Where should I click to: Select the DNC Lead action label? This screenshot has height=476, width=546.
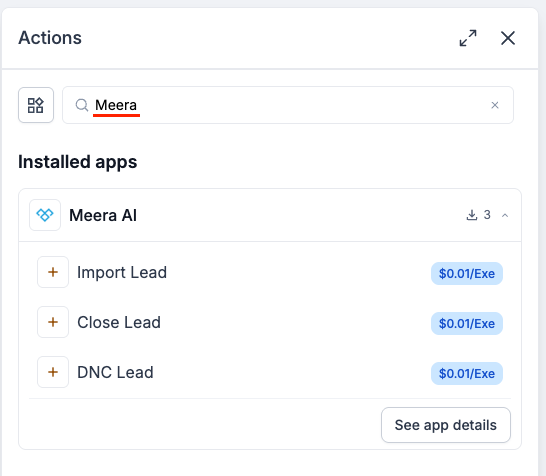click(x=115, y=372)
